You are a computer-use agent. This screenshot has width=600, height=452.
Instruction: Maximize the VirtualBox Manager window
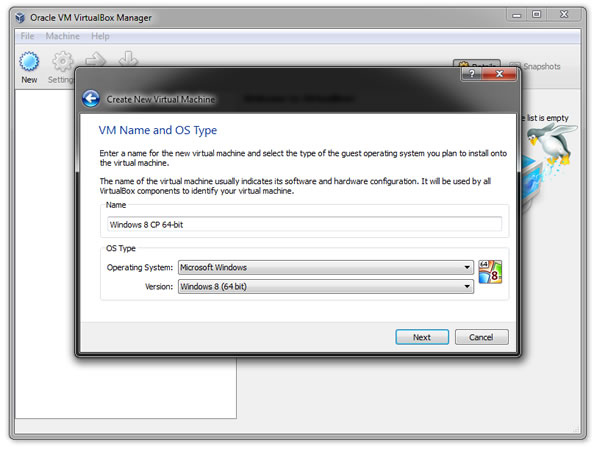[537, 14]
